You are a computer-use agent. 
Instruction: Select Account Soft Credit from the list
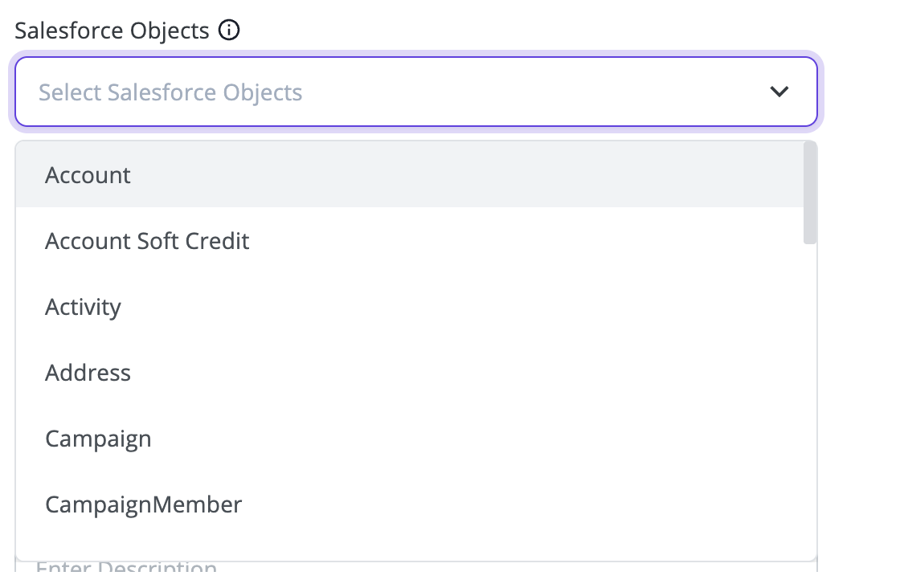[410, 241]
